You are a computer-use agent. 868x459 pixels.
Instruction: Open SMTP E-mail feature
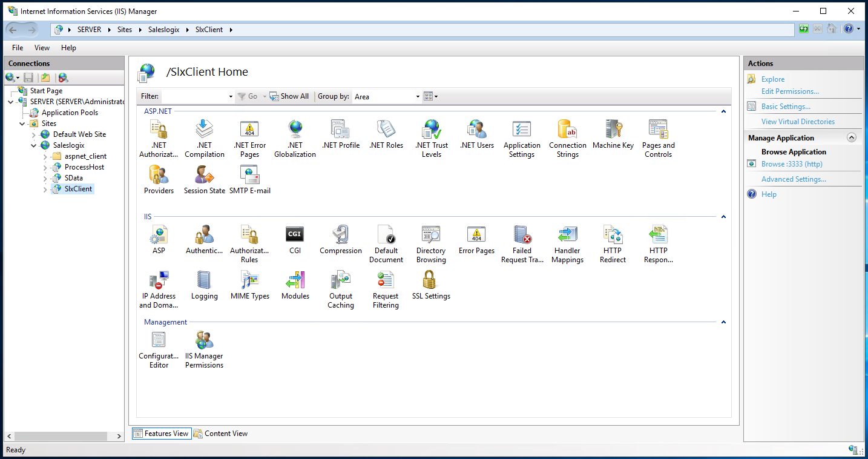point(249,180)
